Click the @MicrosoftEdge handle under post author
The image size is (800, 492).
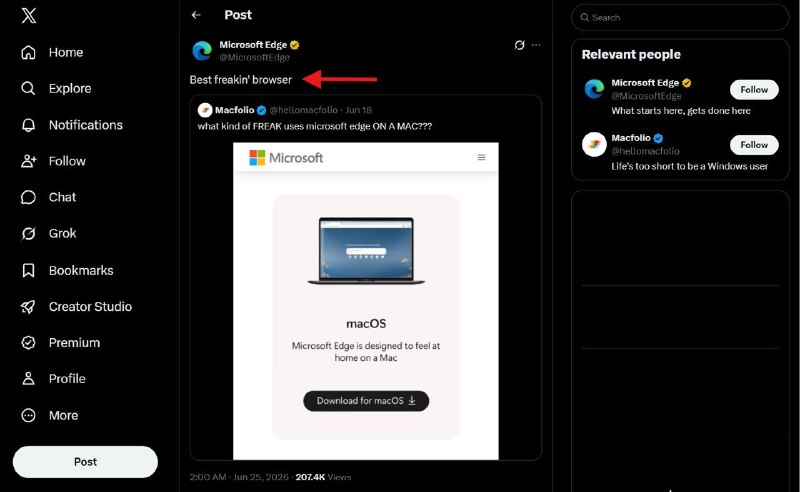(x=255, y=57)
